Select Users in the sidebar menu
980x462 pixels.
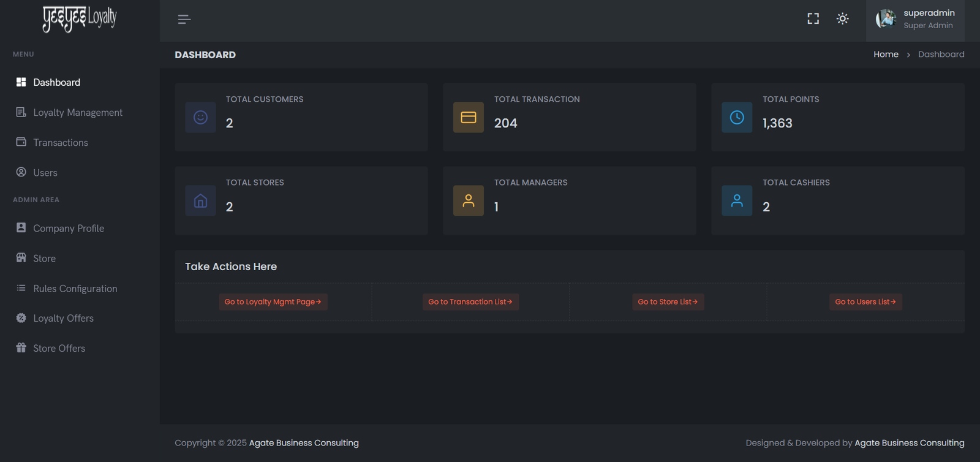pyautogui.click(x=45, y=173)
